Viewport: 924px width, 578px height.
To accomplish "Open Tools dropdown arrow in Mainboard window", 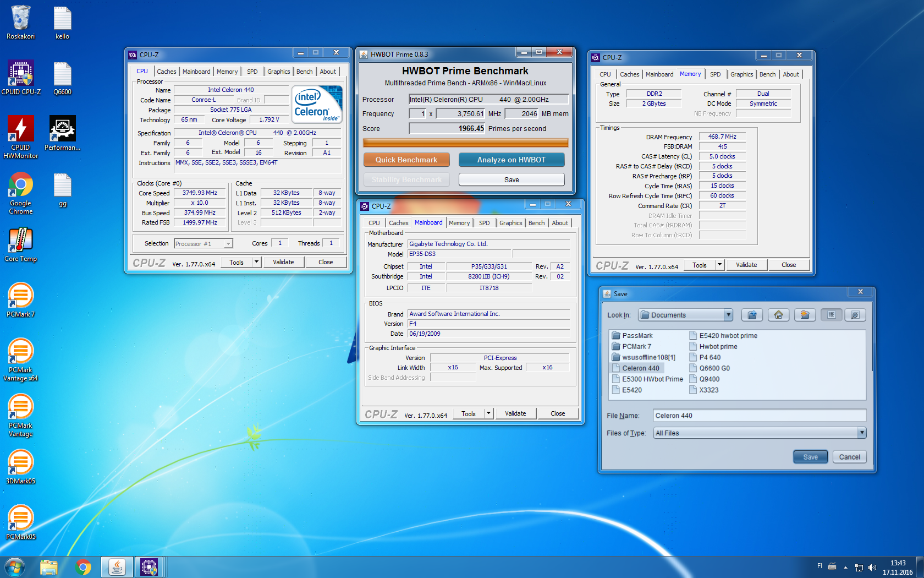I will point(488,414).
